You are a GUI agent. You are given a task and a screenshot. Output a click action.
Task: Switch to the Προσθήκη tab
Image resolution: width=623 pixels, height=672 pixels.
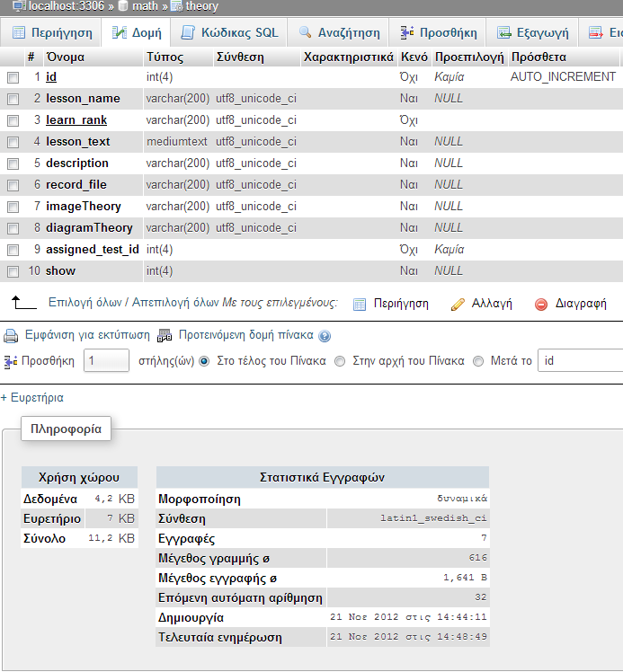pyautogui.click(x=437, y=32)
